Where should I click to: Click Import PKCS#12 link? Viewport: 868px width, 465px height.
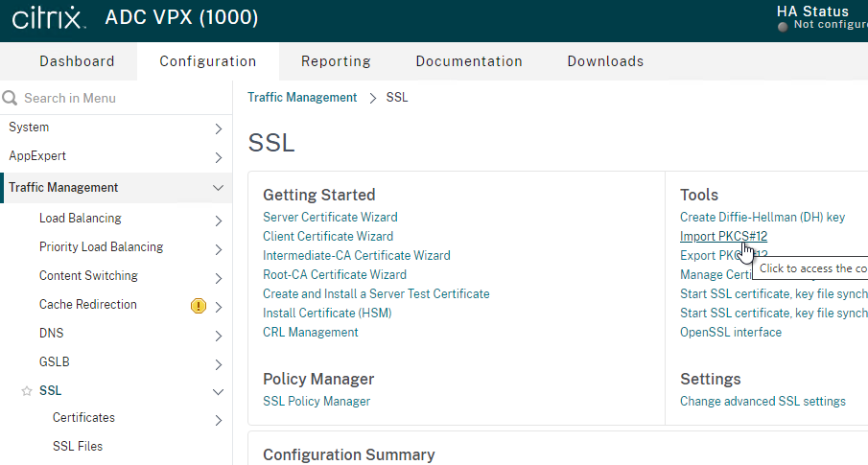point(723,237)
